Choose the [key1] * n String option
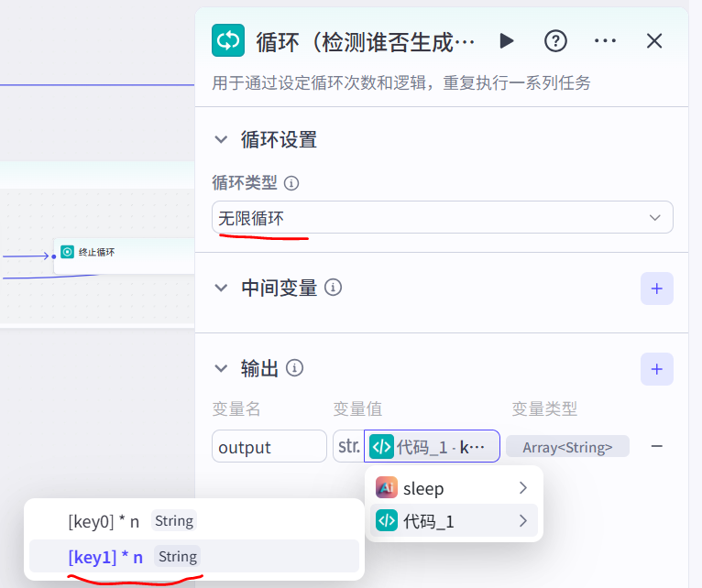The height and width of the screenshot is (588, 702). [194, 556]
